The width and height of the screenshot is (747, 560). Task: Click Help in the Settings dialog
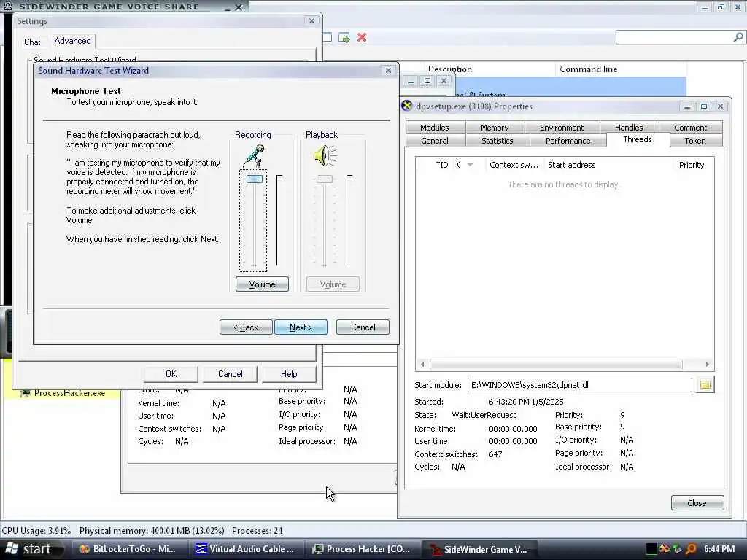tap(289, 374)
